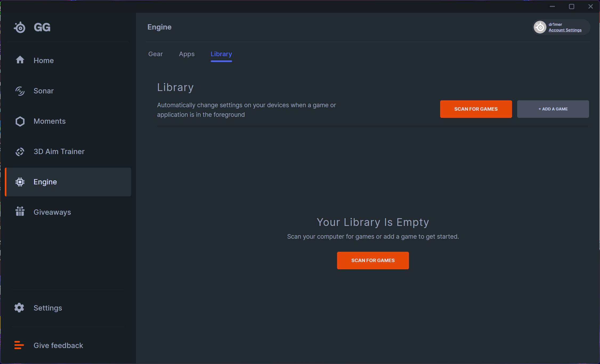Switch to the Gear tab
The height and width of the screenshot is (364, 600).
[x=155, y=54]
